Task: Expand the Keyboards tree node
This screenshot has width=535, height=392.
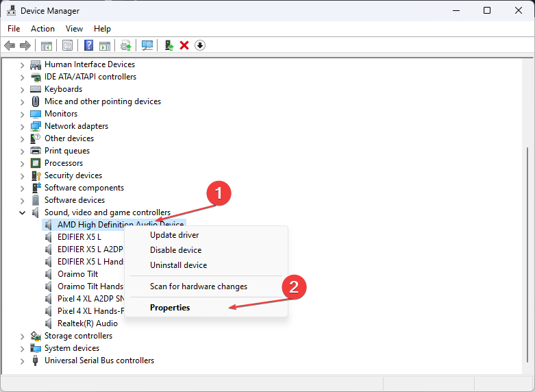Action: pyautogui.click(x=22, y=90)
